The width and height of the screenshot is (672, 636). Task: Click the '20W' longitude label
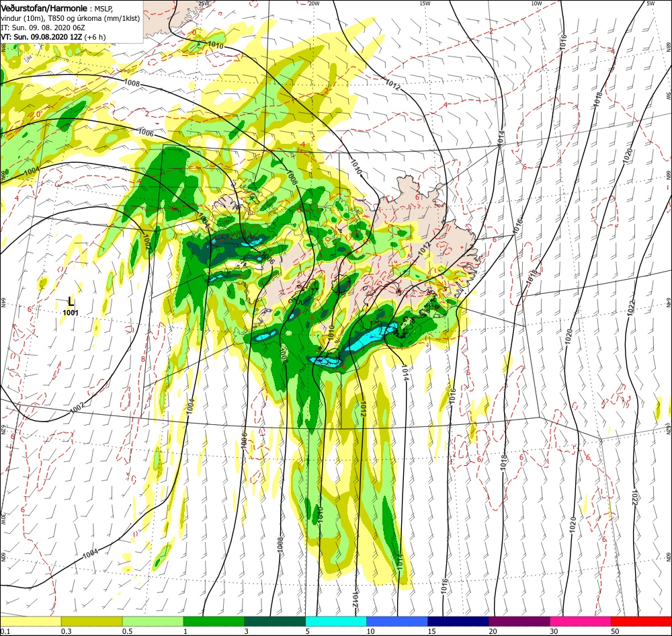[x=314, y=3]
